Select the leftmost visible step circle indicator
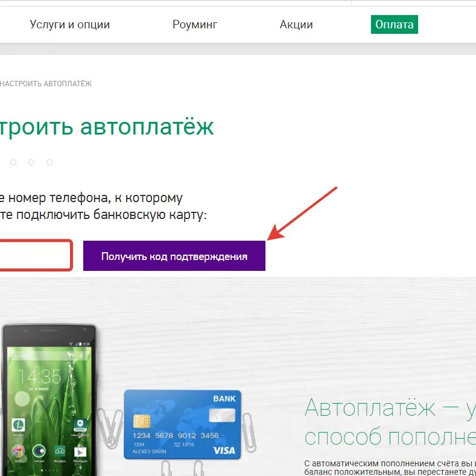This screenshot has height=476, width=476. (13, 162)
